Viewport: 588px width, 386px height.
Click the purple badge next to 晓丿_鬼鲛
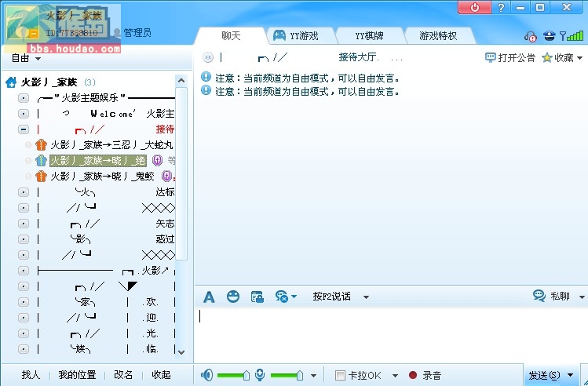point(166,177)
